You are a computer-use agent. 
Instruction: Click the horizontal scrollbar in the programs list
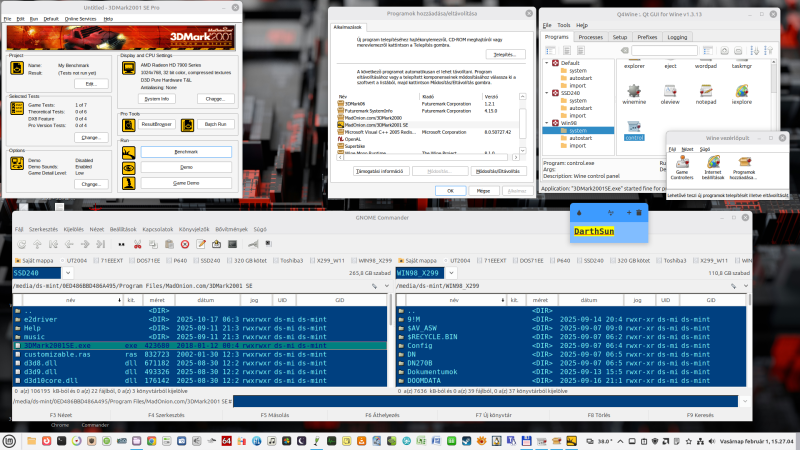pos(428,157)
